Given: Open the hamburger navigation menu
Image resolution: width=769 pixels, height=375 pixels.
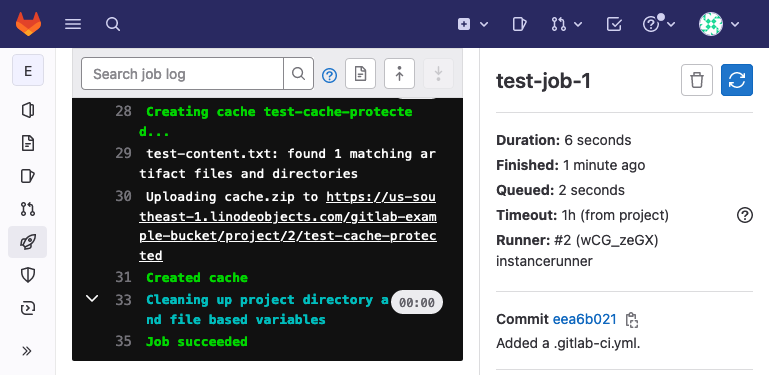Looking at the screenshot, I should click(x=73, y=24).
